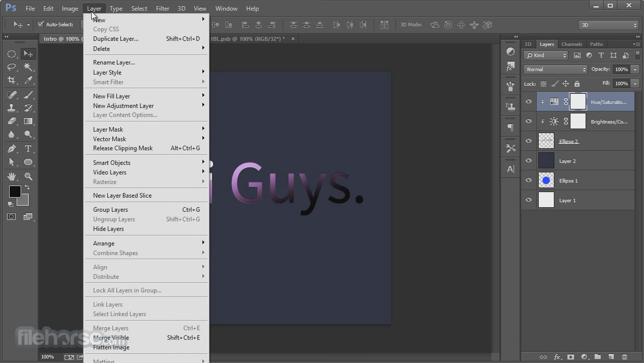The height and width of the screenshot is (363, 644).
Task: Delete layer using trash icon
Action: (624, 357)
